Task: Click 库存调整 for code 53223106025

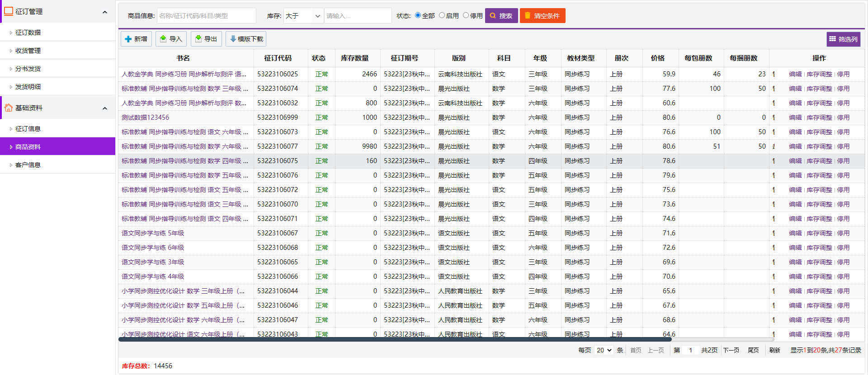Action: 819,74
